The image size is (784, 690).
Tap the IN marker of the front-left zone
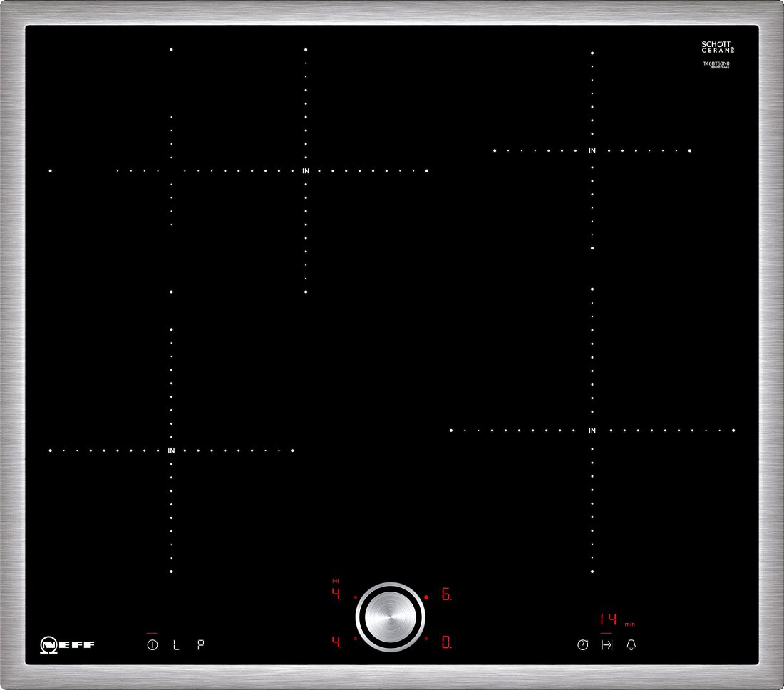coord(171,450)
